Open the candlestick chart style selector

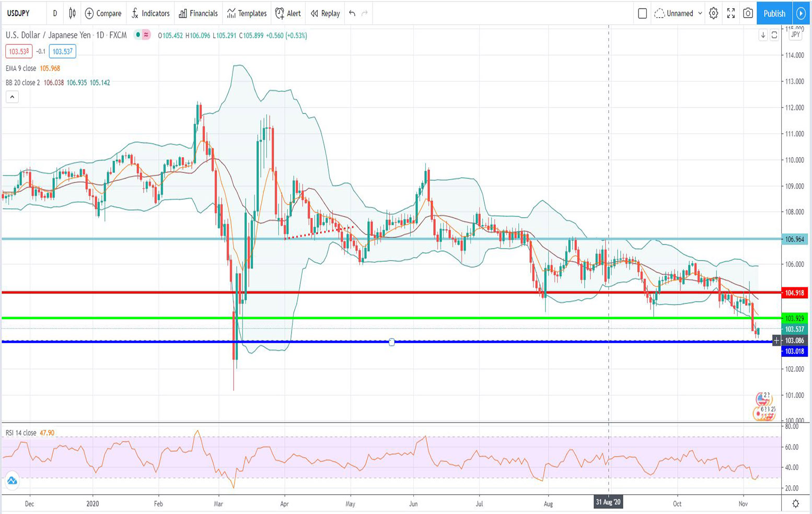pyautogui.click(x=72, y=14)
